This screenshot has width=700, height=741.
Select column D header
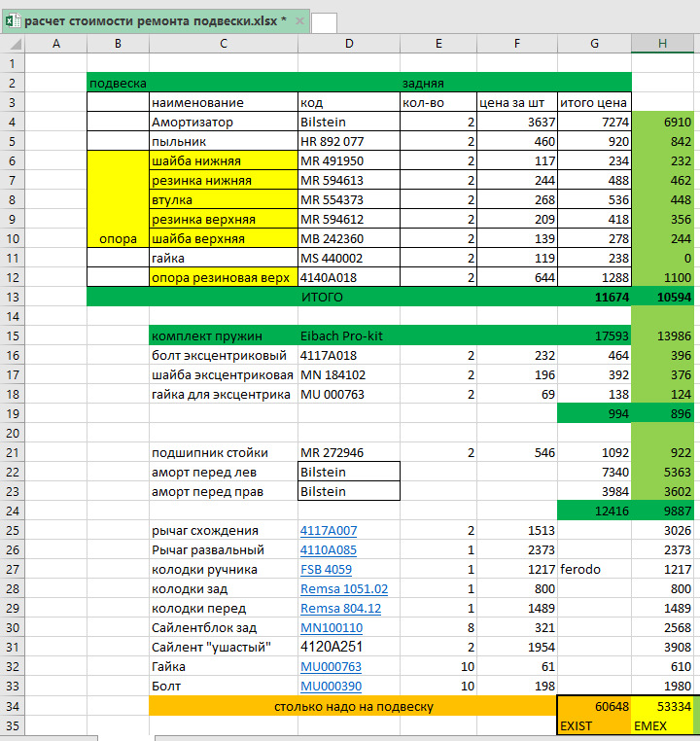coord(349,44)
